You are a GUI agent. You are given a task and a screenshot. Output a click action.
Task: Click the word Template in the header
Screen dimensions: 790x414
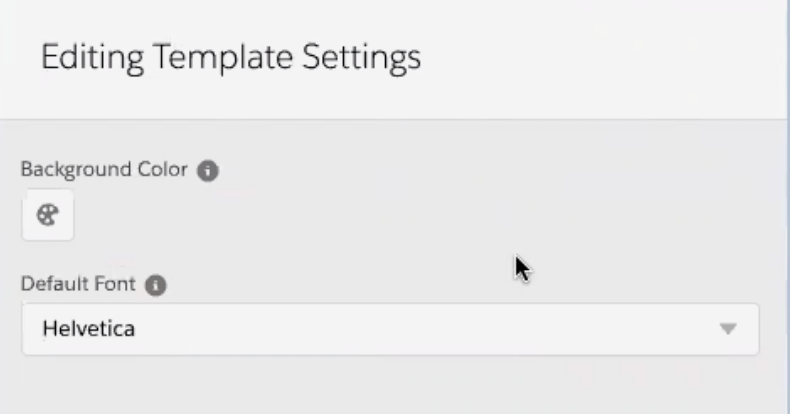(x=222, y=56)
